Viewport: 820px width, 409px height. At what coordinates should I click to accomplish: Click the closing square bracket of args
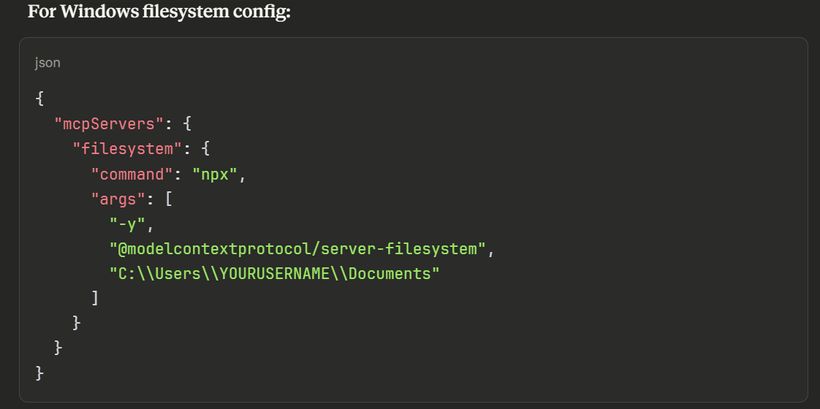coord(94,298)
